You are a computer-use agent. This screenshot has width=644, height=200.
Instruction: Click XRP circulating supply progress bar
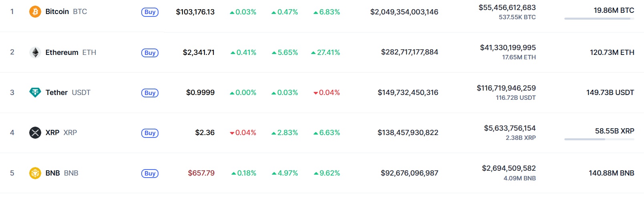(599, 139)
